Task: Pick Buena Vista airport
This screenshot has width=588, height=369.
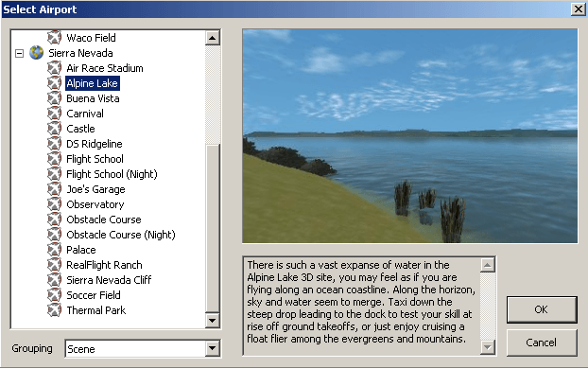Action: click(93, 98)
